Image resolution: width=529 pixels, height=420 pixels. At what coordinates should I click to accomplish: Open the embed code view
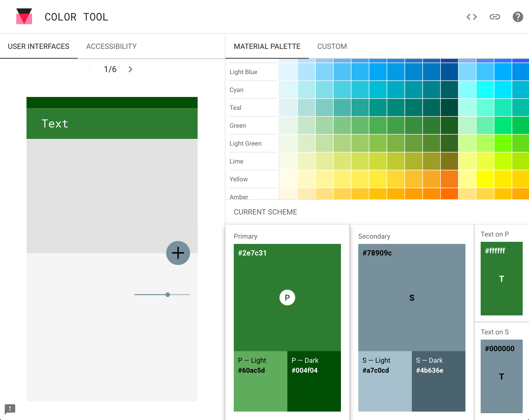pyautogui.click(x=471, y=17)
